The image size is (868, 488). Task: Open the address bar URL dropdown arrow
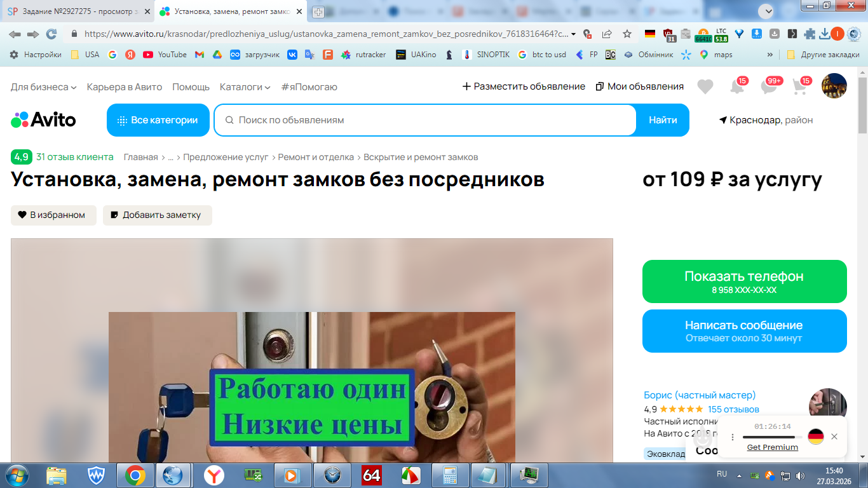574,34
